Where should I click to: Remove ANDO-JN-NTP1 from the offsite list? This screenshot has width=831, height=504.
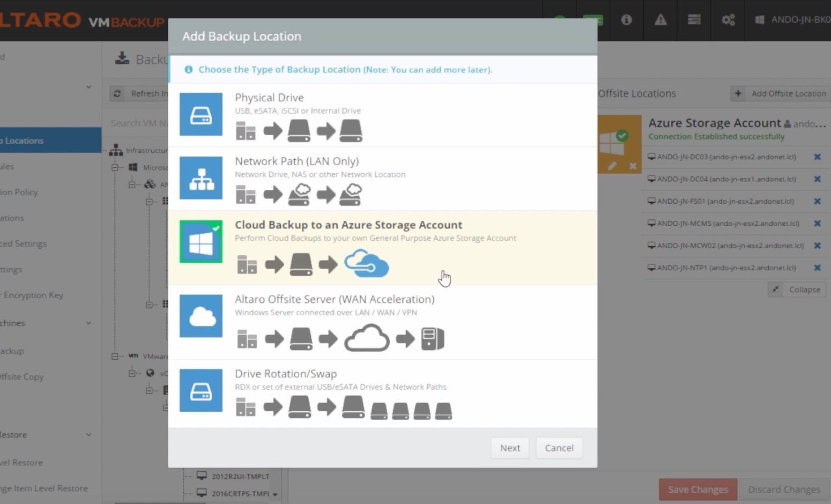[x=818, y=268]
